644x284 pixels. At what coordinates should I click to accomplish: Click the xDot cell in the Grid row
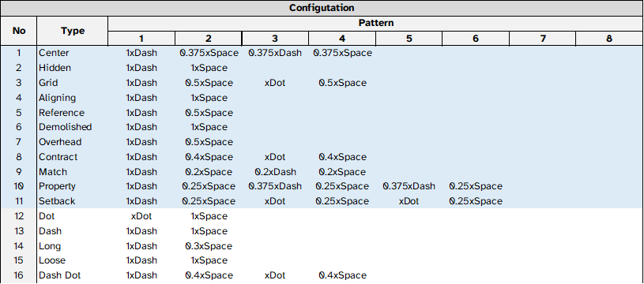click(275, 83)
